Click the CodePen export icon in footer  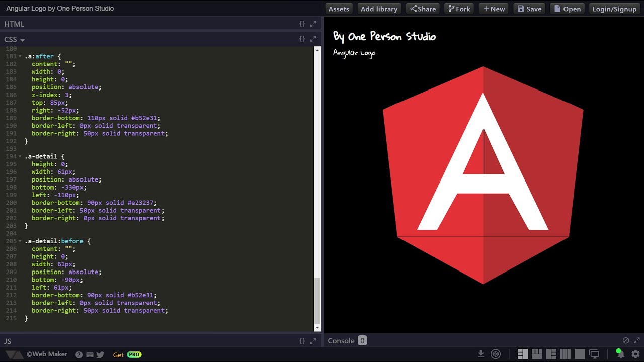coord(496,354)
